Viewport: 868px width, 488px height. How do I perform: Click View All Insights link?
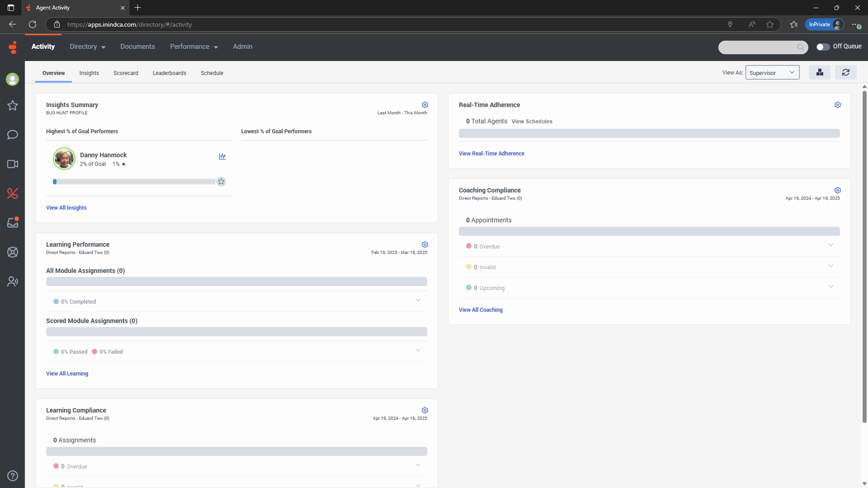(x=66, y=208)
